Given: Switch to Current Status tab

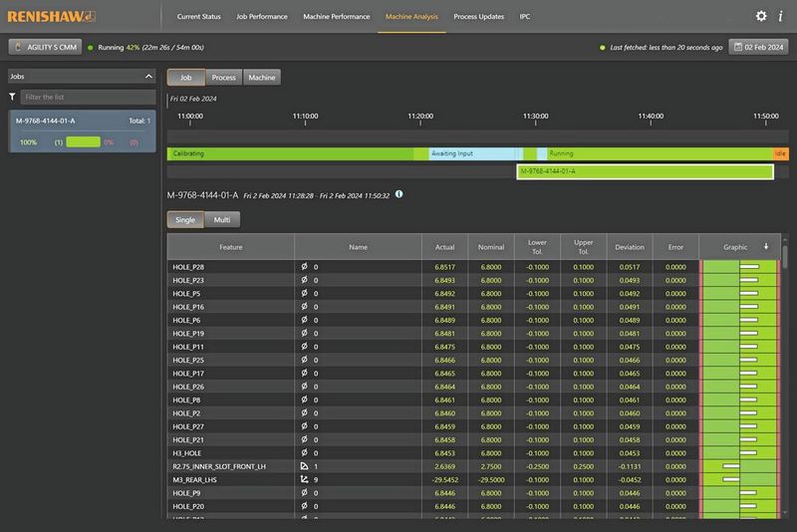Looking at the screenshot, I should point(198,16).
